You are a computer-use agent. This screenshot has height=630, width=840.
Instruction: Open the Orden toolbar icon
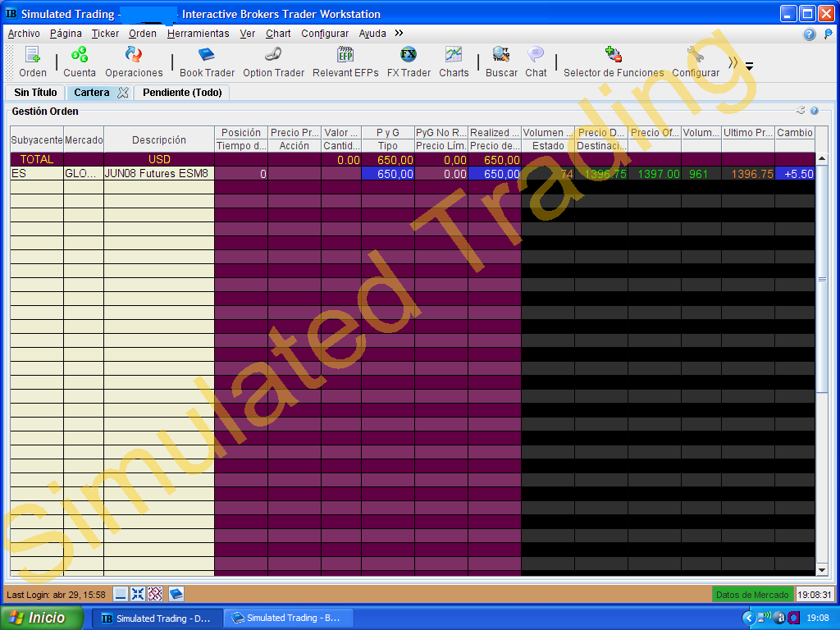(33, 62)
